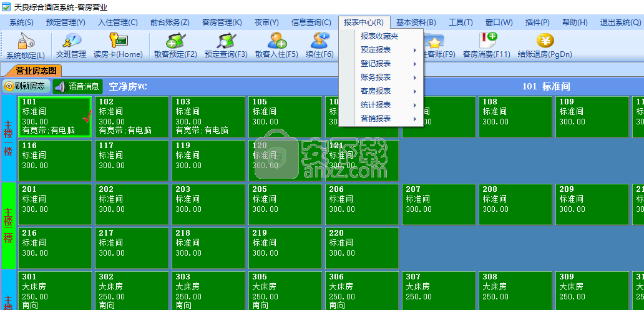Select room 207 tile
This screenshot has height=310, width=644.
click(439, 204)
